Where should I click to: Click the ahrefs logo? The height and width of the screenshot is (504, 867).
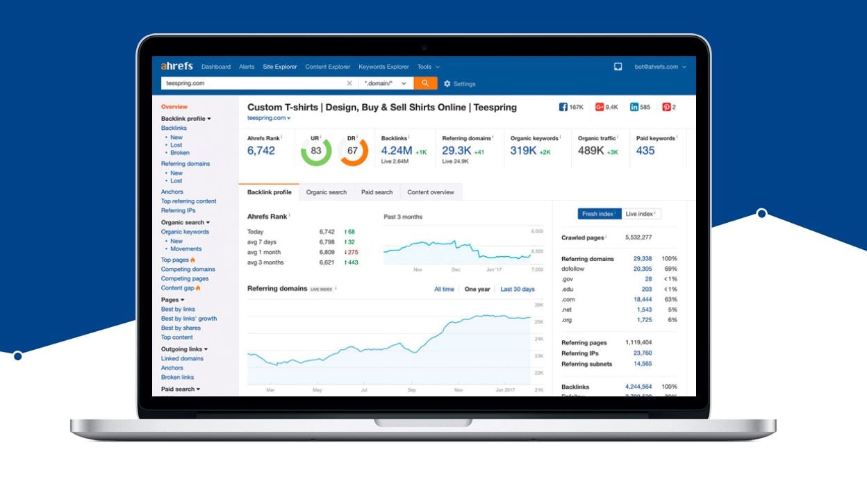(x=177, y=66)
